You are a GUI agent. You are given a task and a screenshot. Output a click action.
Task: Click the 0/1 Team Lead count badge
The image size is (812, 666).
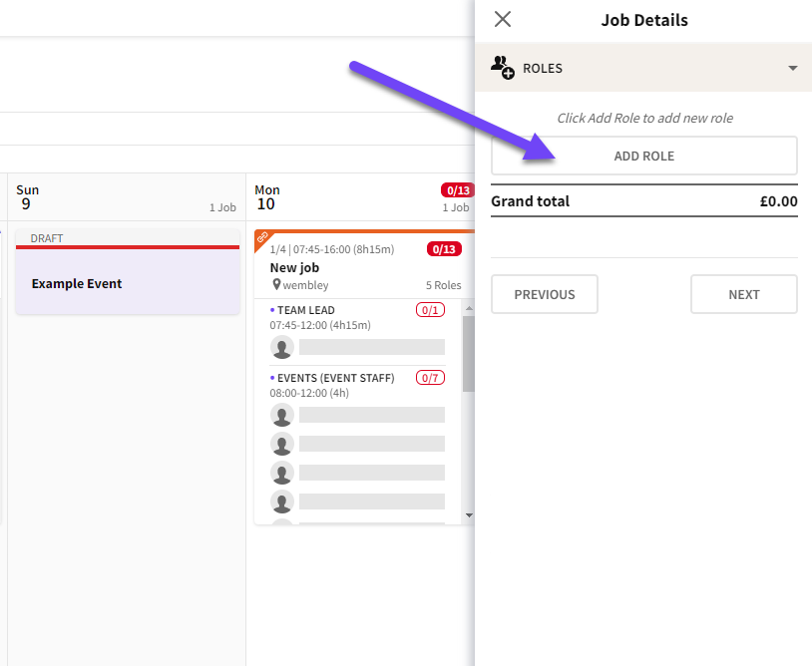[430, 310]
